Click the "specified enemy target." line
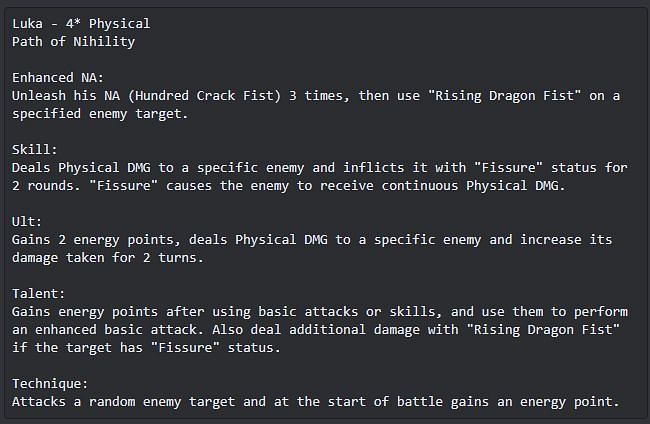Screen dimensions: 650x424 (100, 114)
